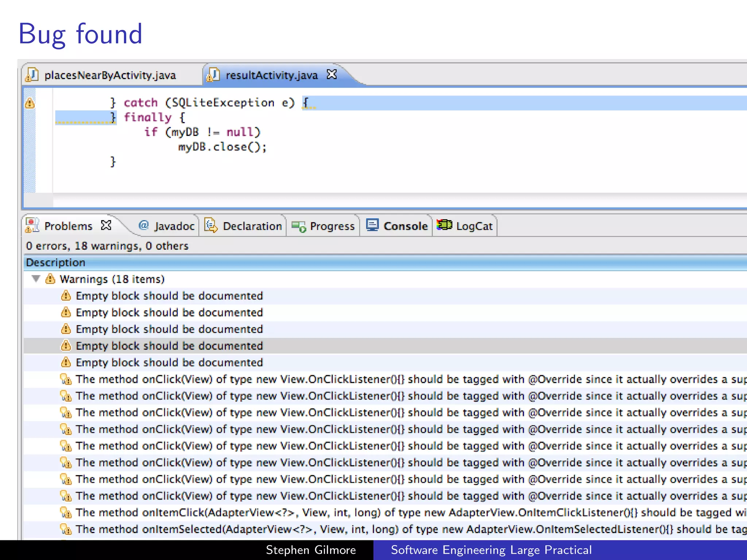Click the Warnings group warning icon
This screenshot has width=747, height=560.
(50, 279)
